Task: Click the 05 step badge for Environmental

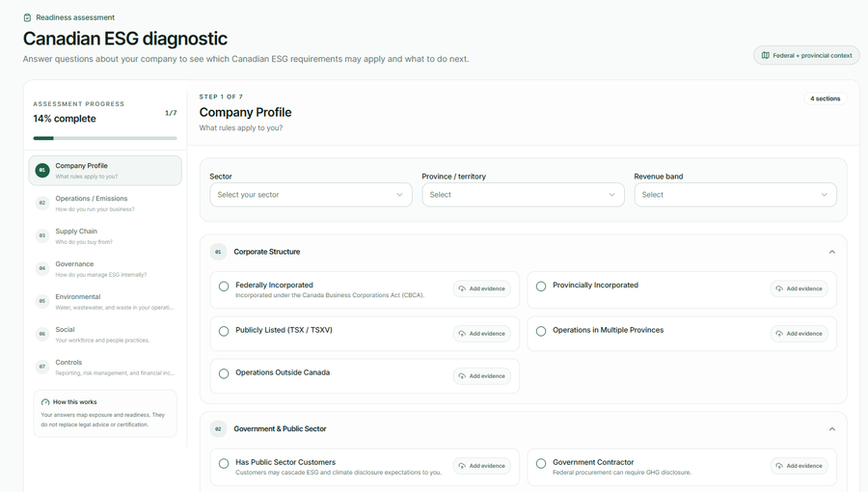Action: pyautogui.click(x=42, y=301)
